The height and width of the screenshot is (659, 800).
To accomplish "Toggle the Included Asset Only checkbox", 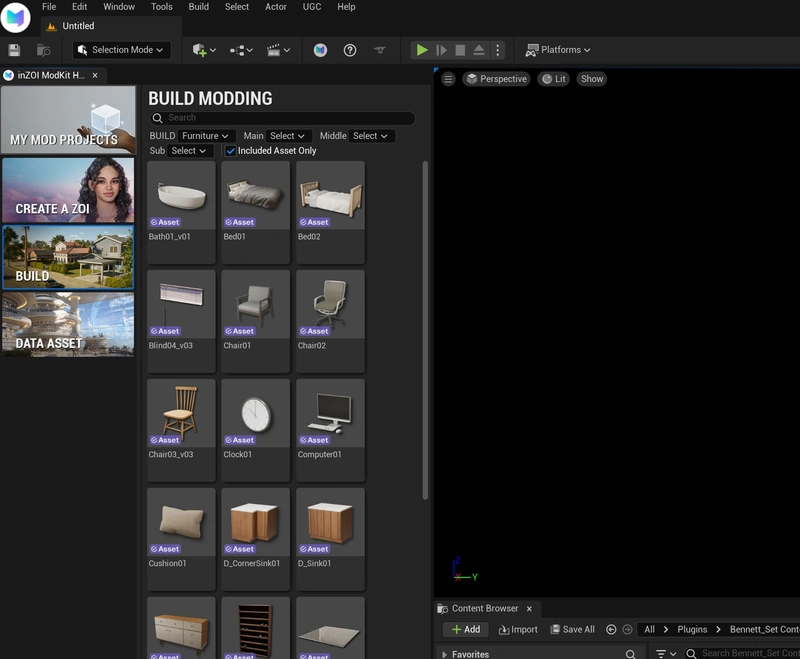I will 231,151.
